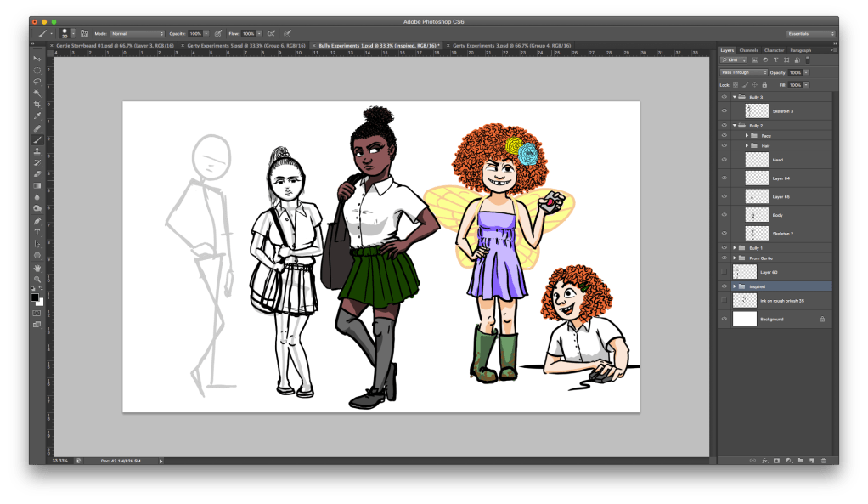Hide the Background layer
This screenshot has width=868, height=504.
pyautogui.click(x=724, y=319)
